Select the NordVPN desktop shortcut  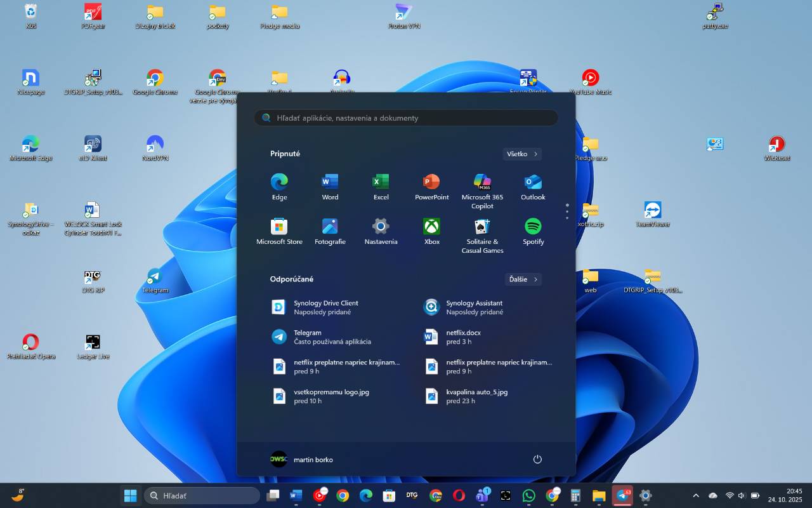[x=155, y=149]
